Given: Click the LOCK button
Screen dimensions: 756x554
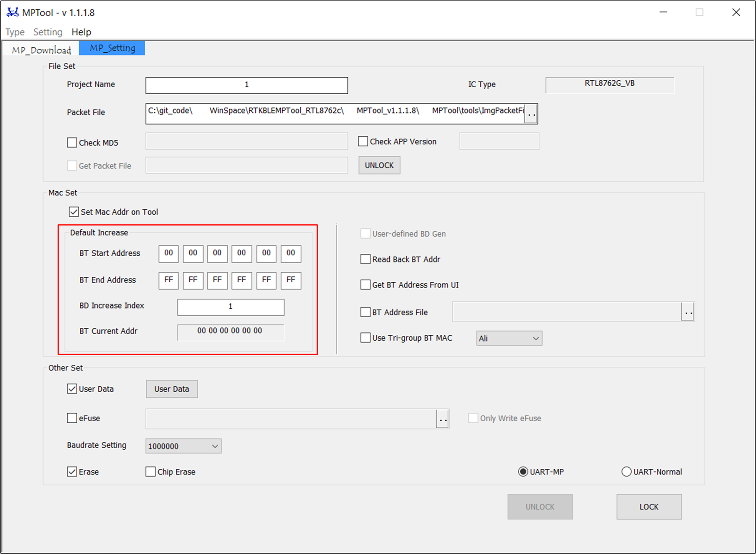Looking at the screenshot, I should 649,507.
